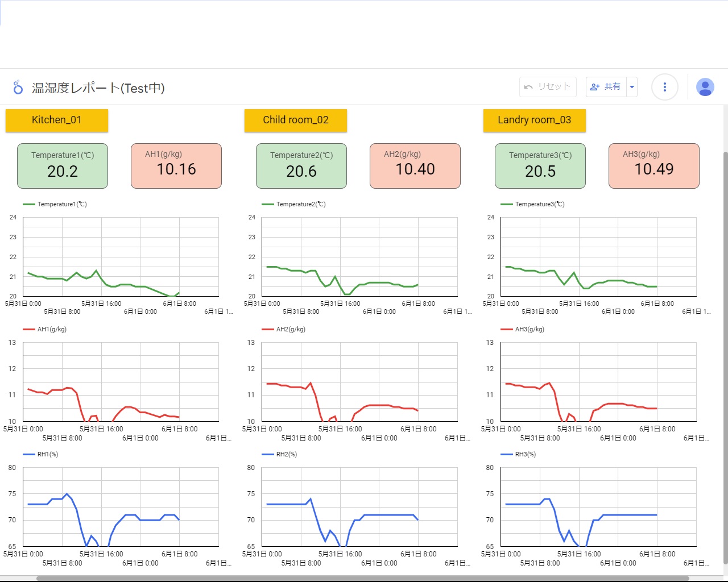Click the horizontal scrollbar at the bottom
728x582 pixels.
pos(363,579)
